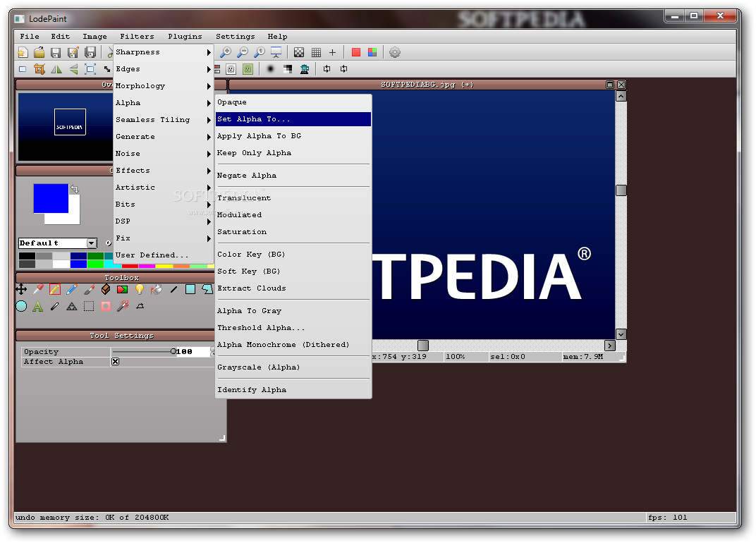Select the yellow Pencil tool
The image size is (756, 543).
pyautogui.click(x=55, y=289)
